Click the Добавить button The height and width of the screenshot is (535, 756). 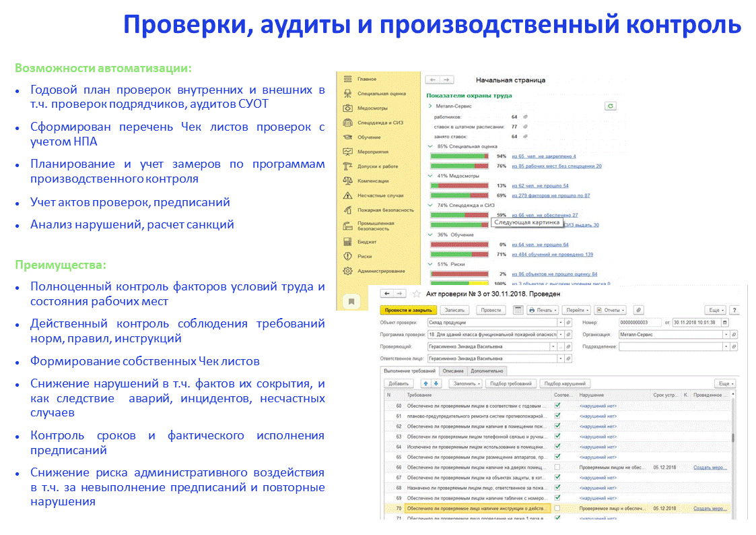399,383
